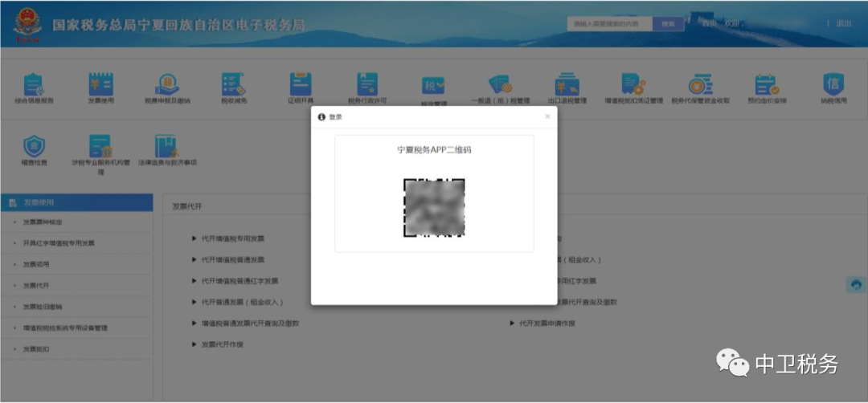Open the 综合信息报告 icon

click(x=34, y=84)
